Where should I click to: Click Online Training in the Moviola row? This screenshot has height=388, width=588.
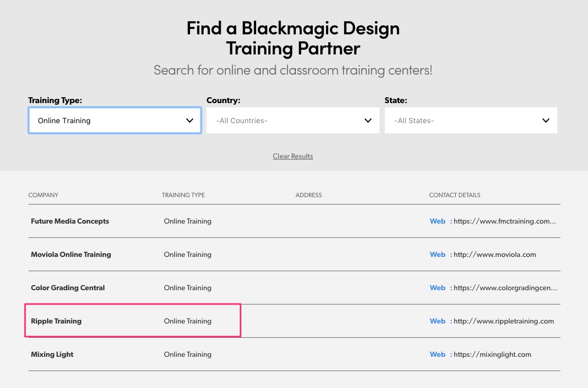[187, 255]
